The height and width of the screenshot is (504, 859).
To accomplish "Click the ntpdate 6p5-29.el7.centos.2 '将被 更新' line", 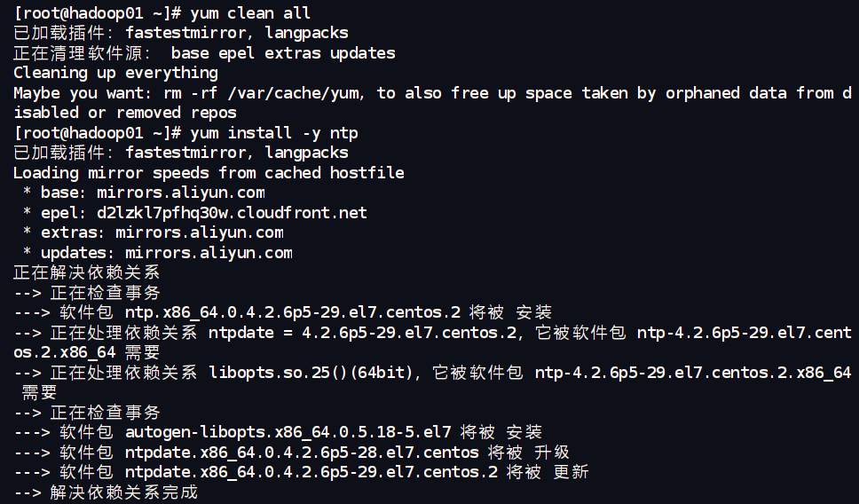I will pyautogui.click(x=301, y=472).
